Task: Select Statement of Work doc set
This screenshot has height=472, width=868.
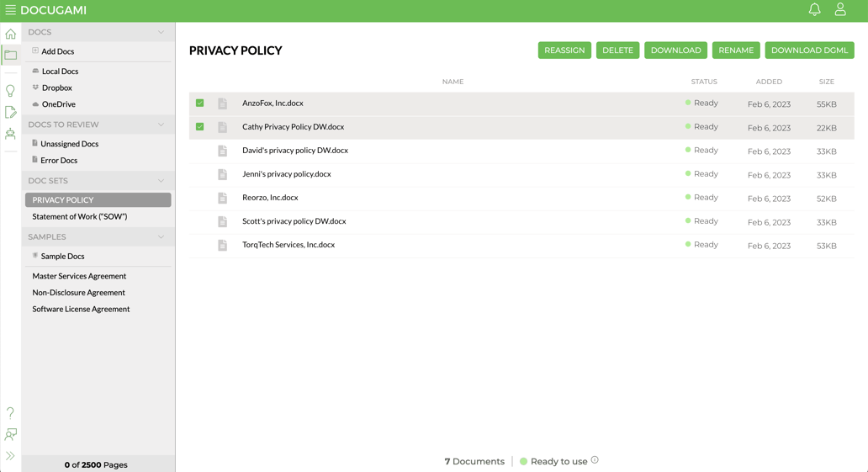Action: (x=79, y=216)
